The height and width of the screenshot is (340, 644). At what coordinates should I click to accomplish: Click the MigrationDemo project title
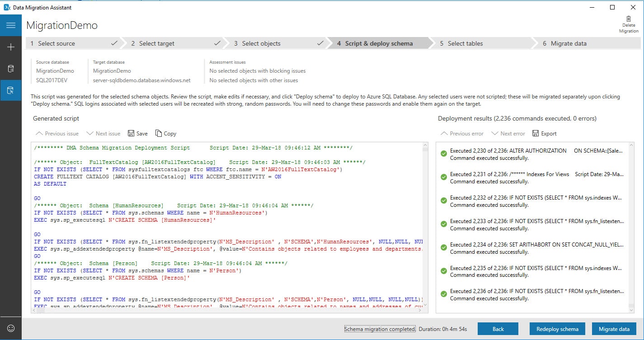62,25
